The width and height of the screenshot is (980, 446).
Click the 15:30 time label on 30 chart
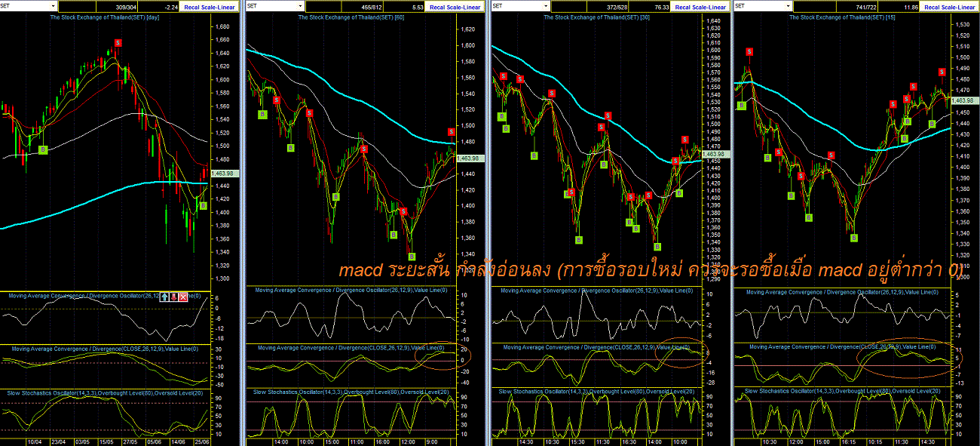(x=577, y=441)
